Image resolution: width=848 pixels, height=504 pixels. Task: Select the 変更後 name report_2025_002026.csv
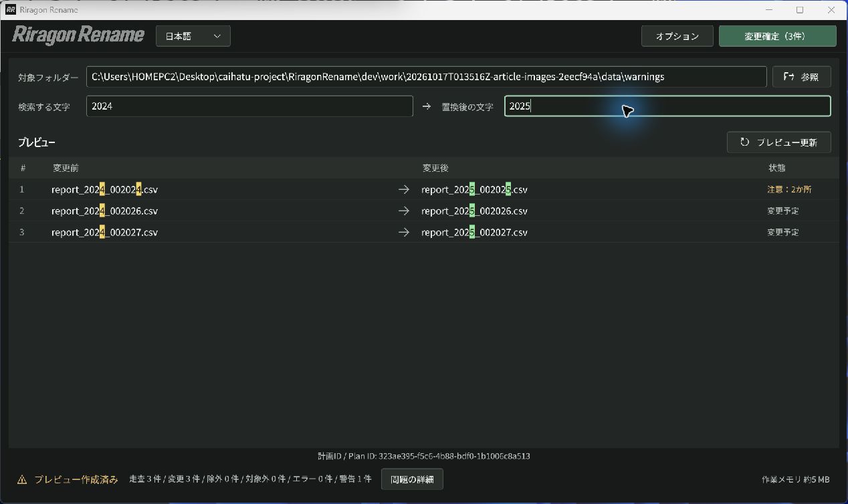(x=474, y=211)
